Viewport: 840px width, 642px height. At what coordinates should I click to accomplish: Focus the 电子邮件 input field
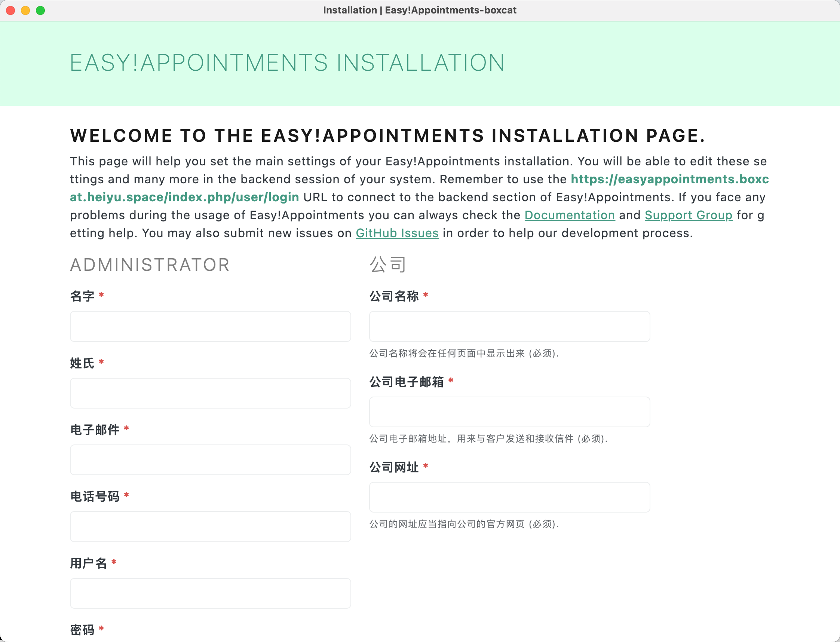coord(211,460)
